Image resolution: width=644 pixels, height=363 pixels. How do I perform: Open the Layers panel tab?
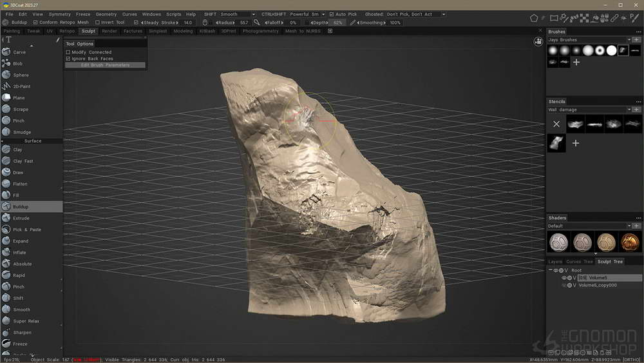pos(555,262)
